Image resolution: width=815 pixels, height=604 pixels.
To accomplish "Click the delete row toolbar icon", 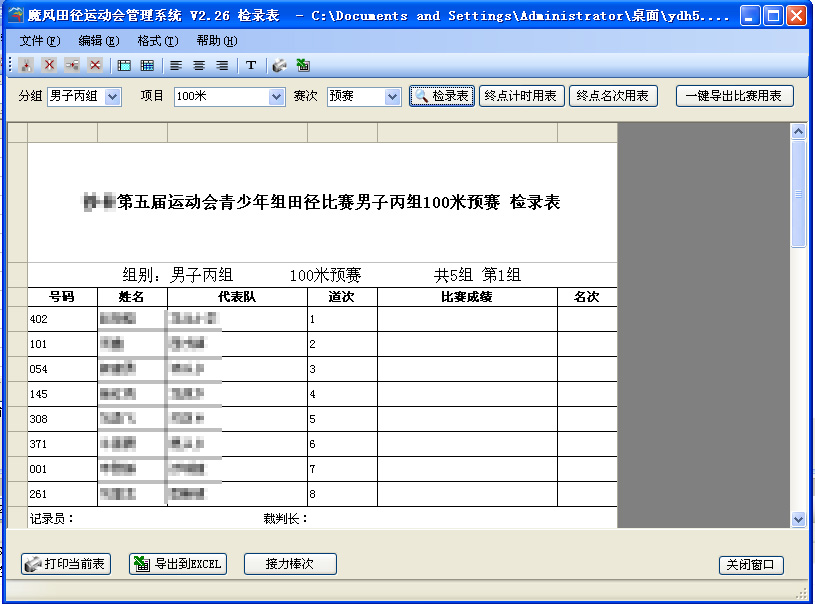I will coord(95,65).
